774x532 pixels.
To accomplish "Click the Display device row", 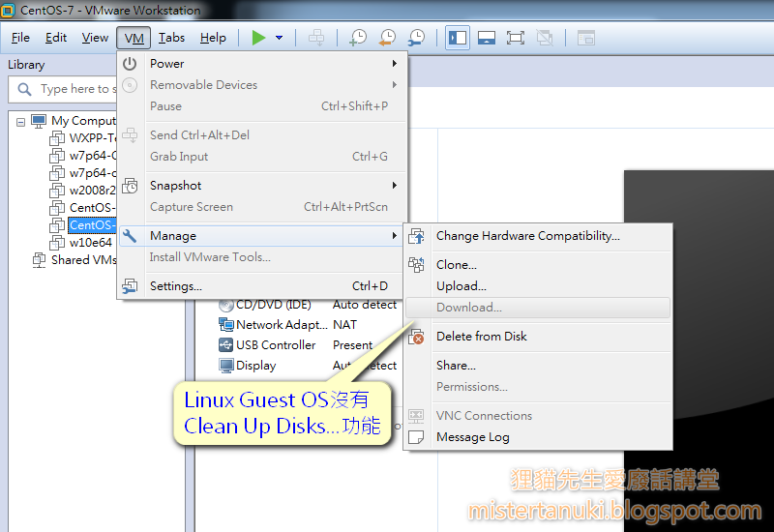I will (x=307, y=366).
